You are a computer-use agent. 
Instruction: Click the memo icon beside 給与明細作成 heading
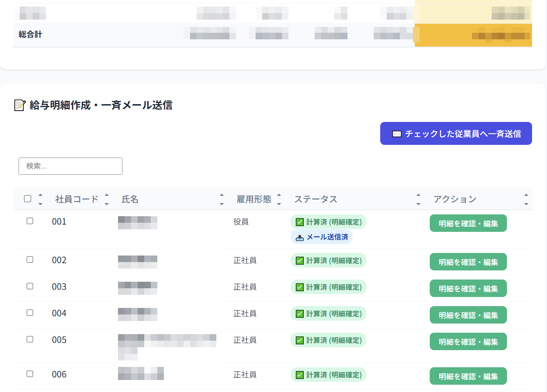(x=19, y=106)
